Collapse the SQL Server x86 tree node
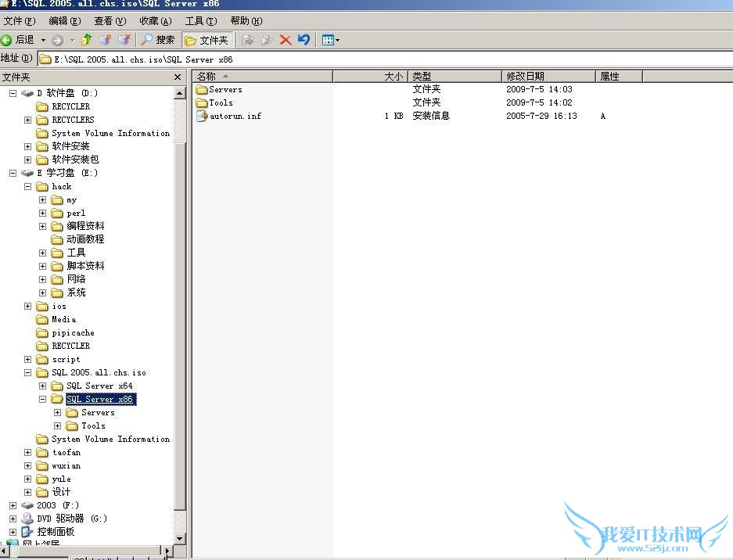The width and height of the screenshot is (733, 560). [x=42, y=399]
